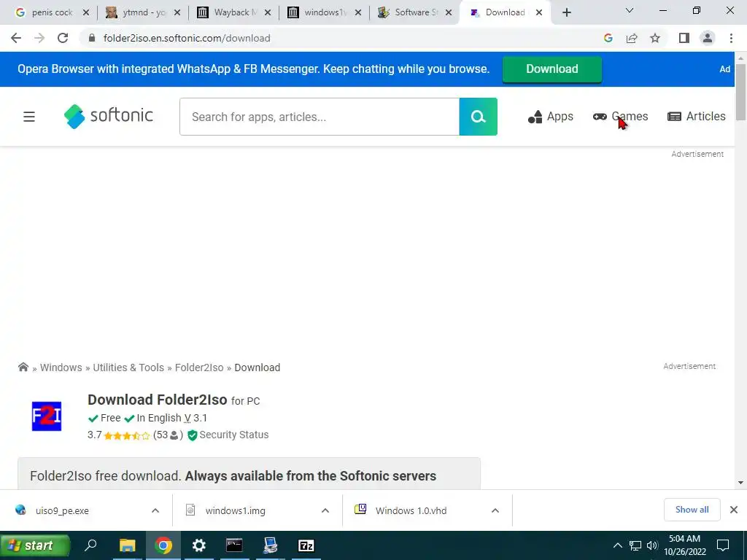This screenshot has height=560, width=747.
Task: Open the Games section
Action: click(x=620, y=117)
